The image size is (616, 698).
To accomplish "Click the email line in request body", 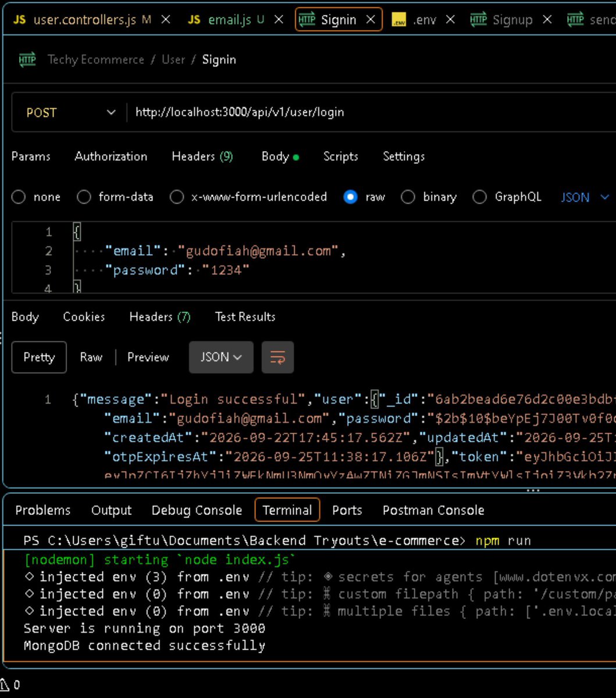I will coord(226,251).
